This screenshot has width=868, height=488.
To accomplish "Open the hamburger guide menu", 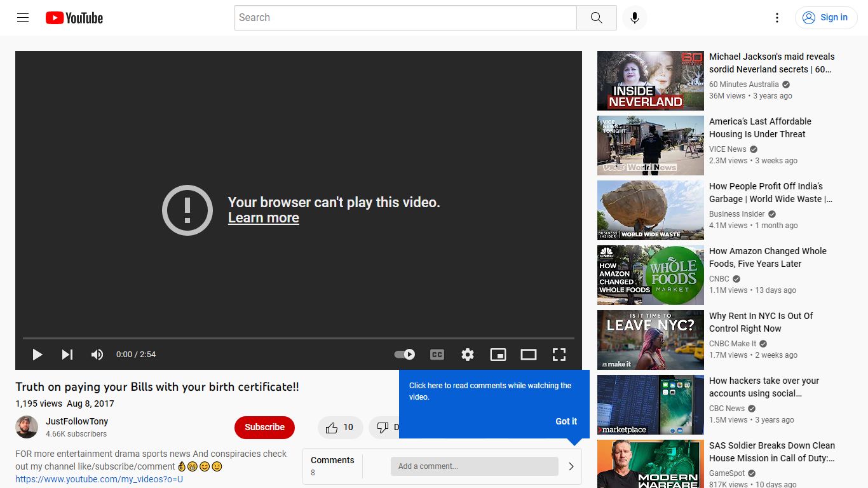I will pyautogui.click(x=23, y=18).
